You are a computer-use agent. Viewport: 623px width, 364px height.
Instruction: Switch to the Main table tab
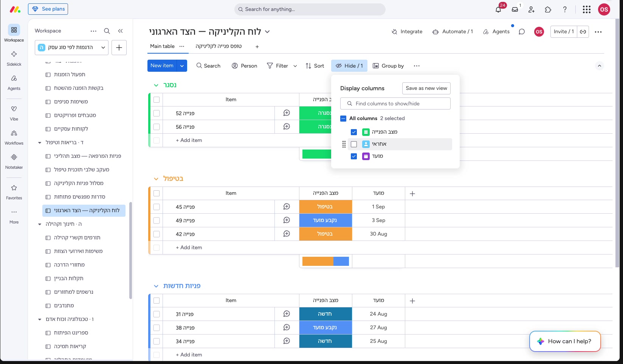[x=162, y=46]
